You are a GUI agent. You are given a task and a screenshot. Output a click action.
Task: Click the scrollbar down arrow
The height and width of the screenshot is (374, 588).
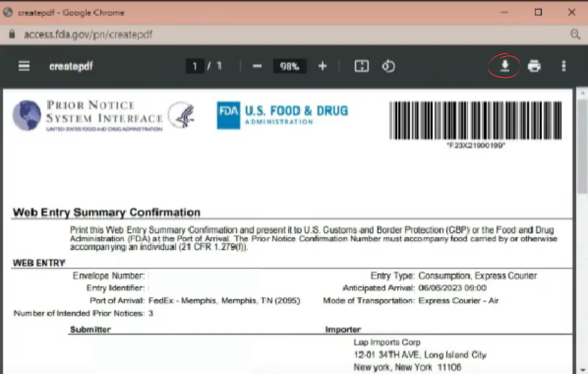pos(582,369)
